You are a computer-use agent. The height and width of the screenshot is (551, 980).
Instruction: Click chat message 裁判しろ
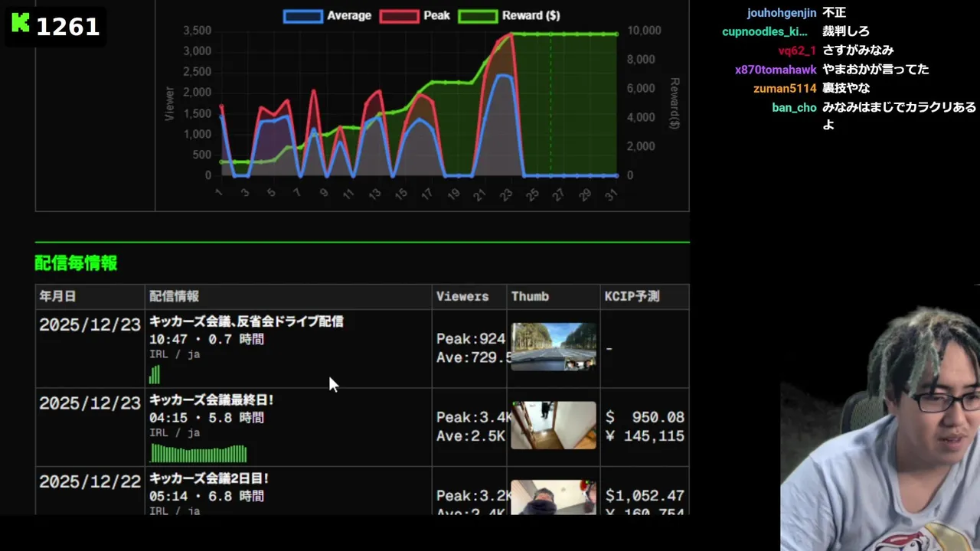coord(846,31)
